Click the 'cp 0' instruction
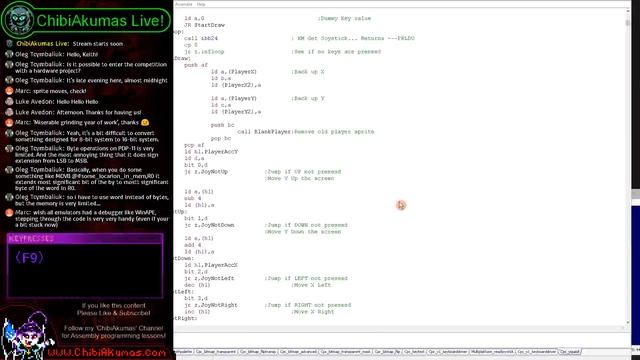 (191, 45)
